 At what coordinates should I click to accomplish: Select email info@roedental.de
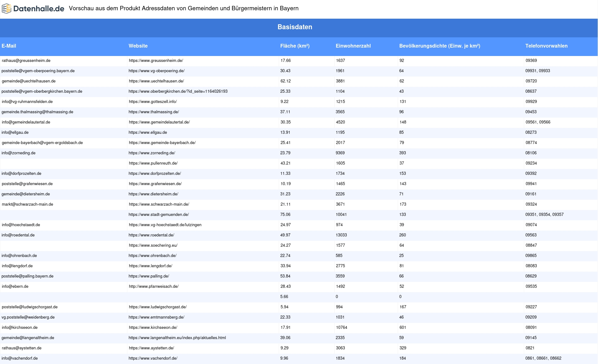click(18, 235)
